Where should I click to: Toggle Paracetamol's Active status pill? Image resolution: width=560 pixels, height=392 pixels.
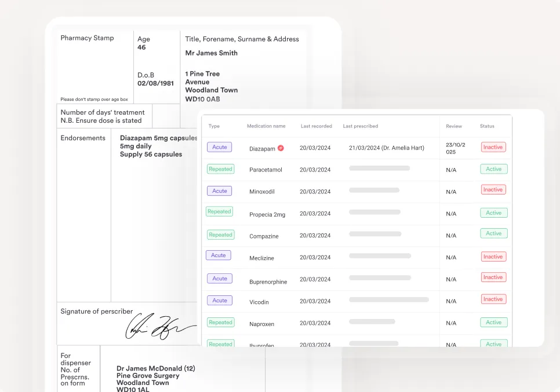pyautogui.click(x=494, y=168)
